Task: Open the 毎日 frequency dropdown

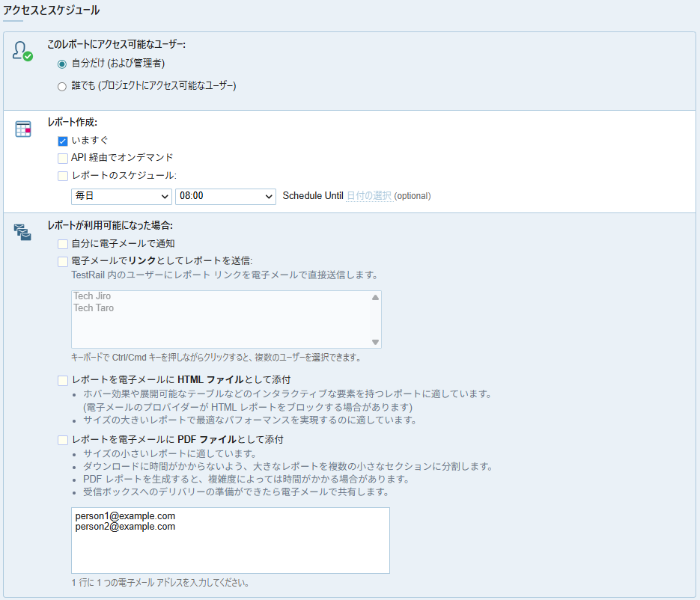Action: (121, 196)
